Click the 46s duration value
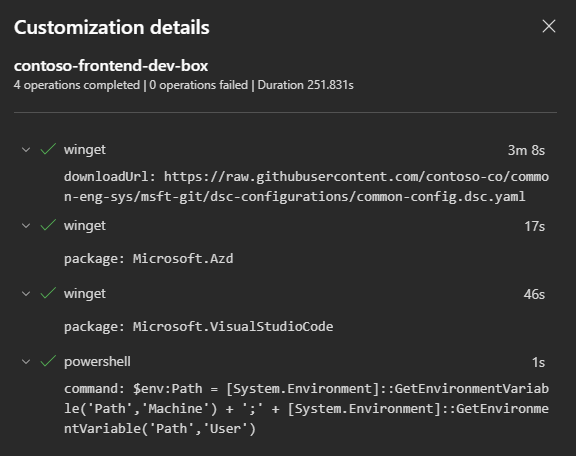This screenshot has width=576, height=456. (534, 294)
